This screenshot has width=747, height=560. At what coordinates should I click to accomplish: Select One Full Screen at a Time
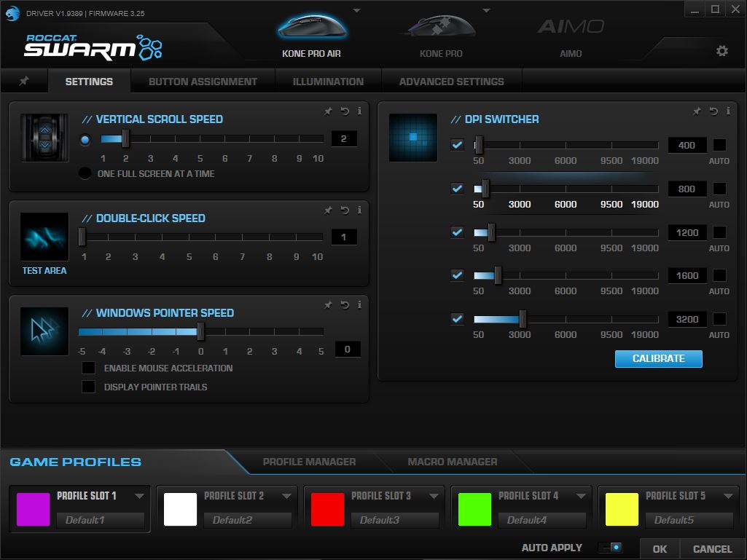point(85,173)
